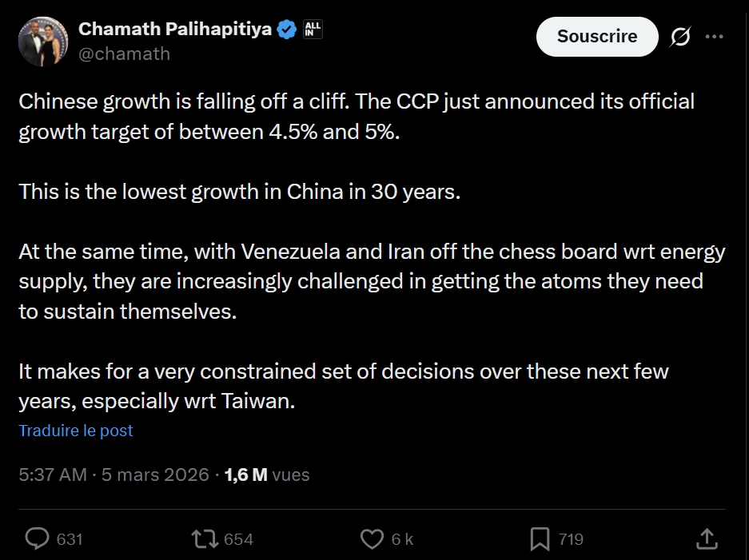
Task: Click the 654 reposts count
Action: click(238, 539)
